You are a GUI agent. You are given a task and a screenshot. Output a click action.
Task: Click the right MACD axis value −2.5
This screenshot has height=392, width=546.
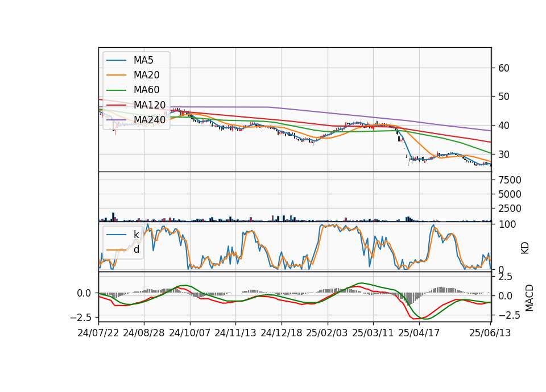click(508, 315)
